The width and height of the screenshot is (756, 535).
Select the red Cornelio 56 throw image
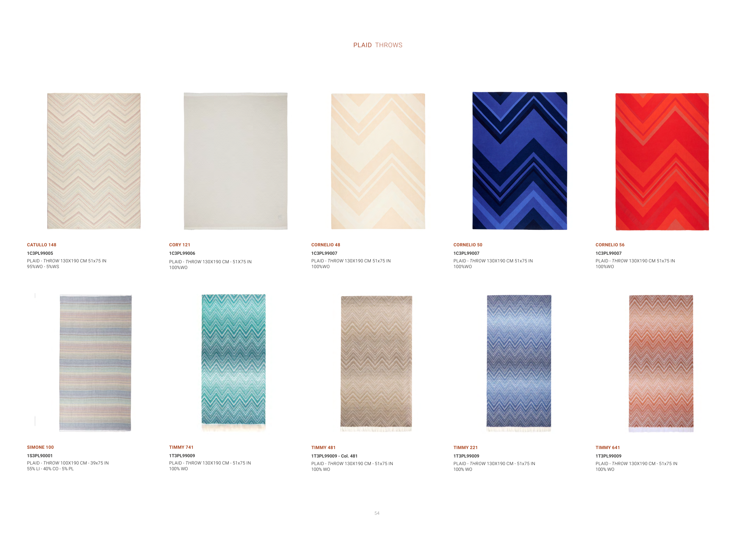(x=662, y=161)
